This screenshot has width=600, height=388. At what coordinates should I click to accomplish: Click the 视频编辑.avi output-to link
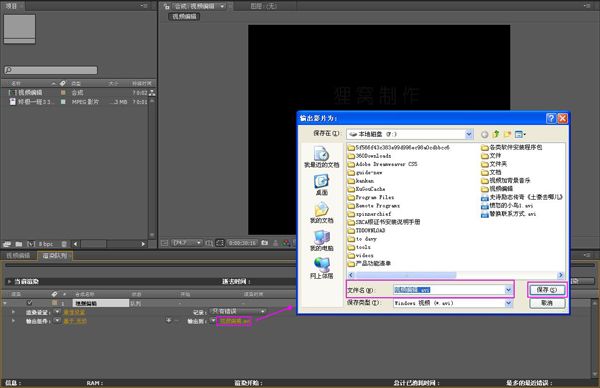tap(234, 321)
